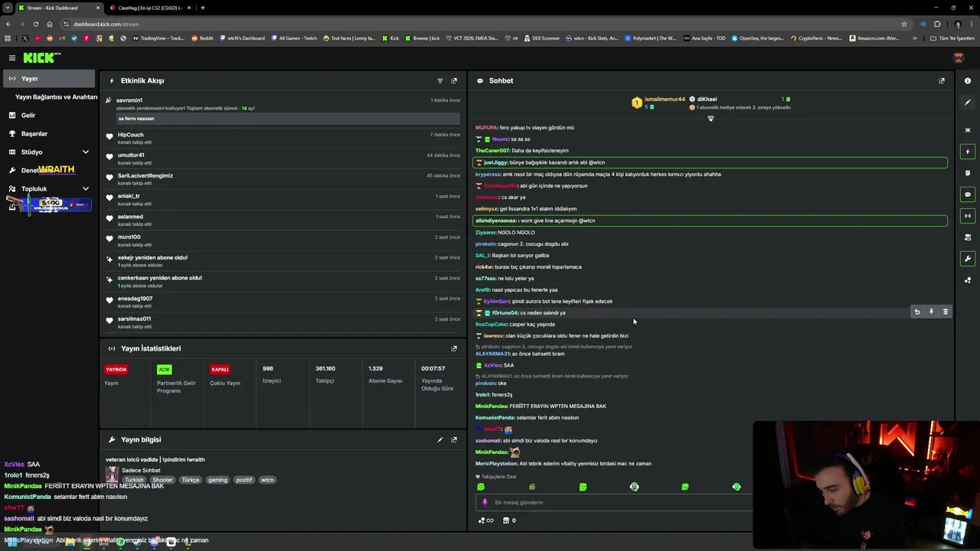The image size is (980, 551).
Task: Toggle the chat widget in right toolbar
Action: pos(968,194)
